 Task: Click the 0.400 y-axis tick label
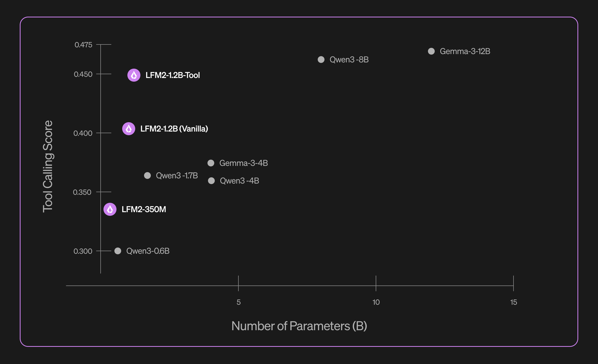pos(83,133)
